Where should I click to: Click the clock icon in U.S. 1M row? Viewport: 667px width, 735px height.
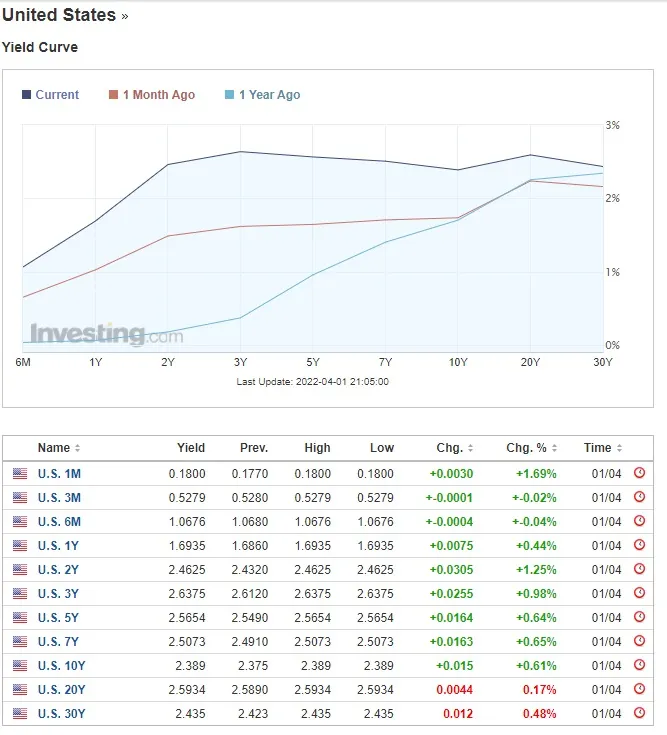pyautogui.click(x=640, y=473)
